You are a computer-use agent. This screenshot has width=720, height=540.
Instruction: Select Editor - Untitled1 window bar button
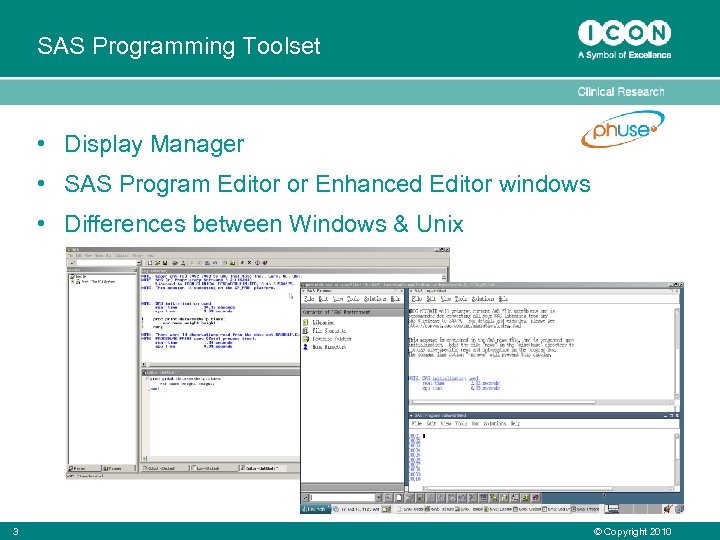tap(263, 468)
